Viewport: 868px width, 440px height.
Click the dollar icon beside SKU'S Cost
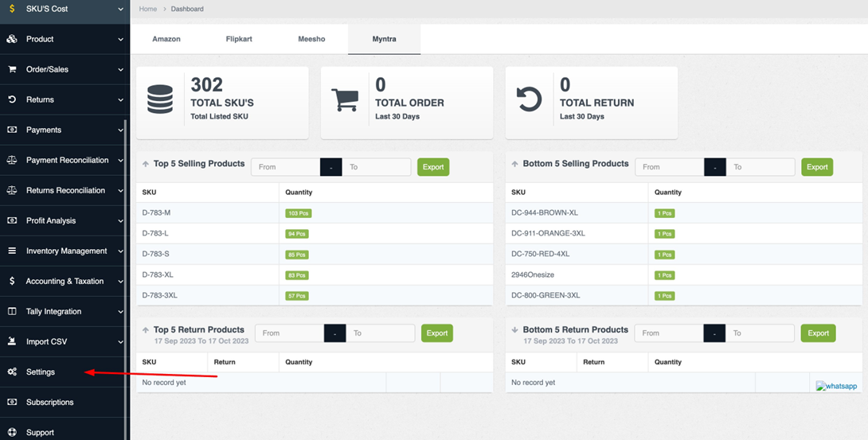click(12, 9)
